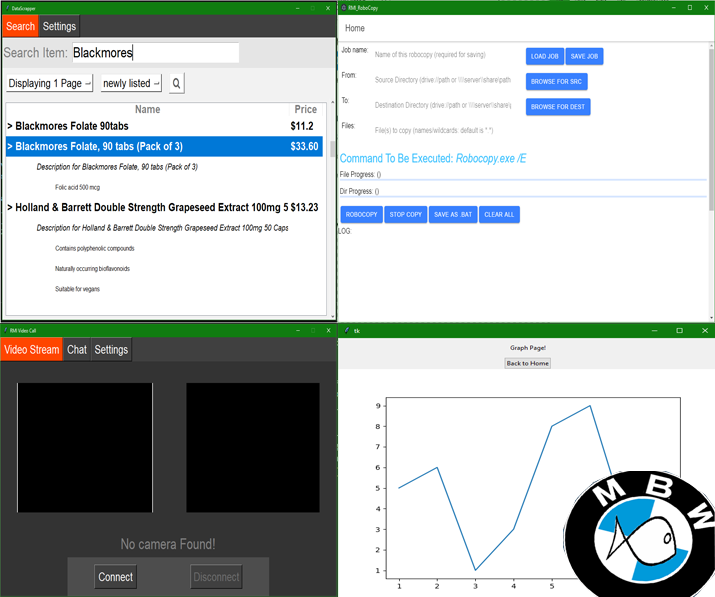Click the RMI_RoboCopy title bar icon
This screenshot has width=715, height=597.
[344, 7]
